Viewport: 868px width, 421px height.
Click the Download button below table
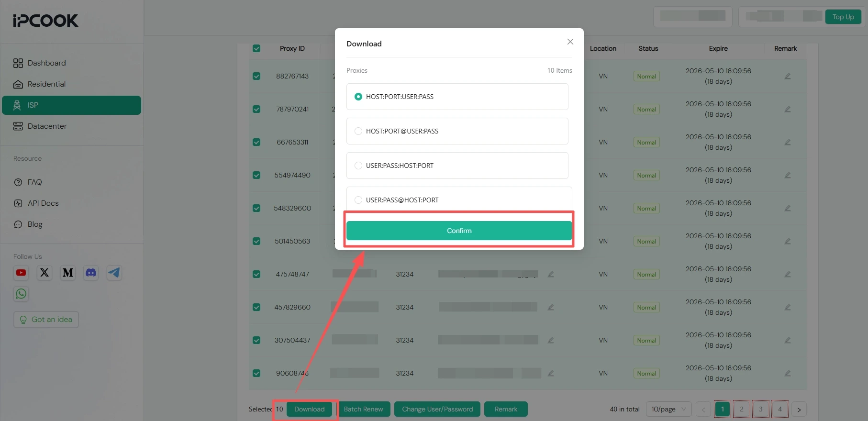pyautogui.click(x=309, y=409)
